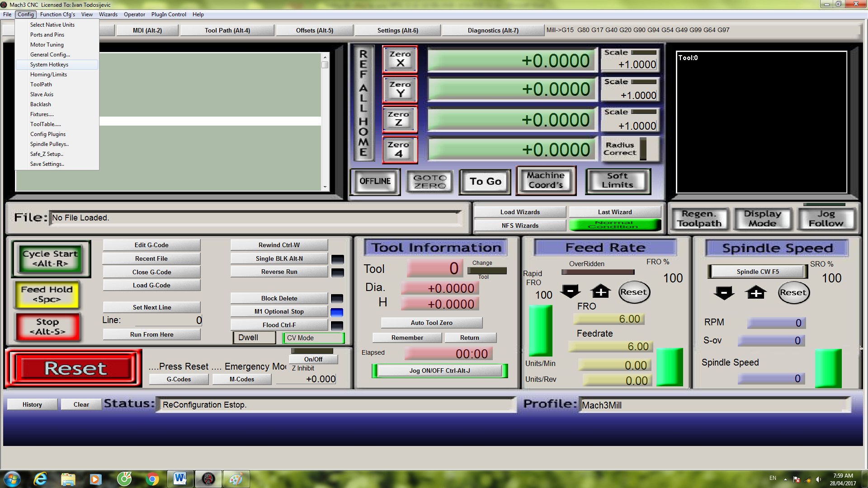Image resolution: width=868 pixels, height=488 pixels.
Task: Toggle Soft Limits on
Action: (x=618, y=181)
